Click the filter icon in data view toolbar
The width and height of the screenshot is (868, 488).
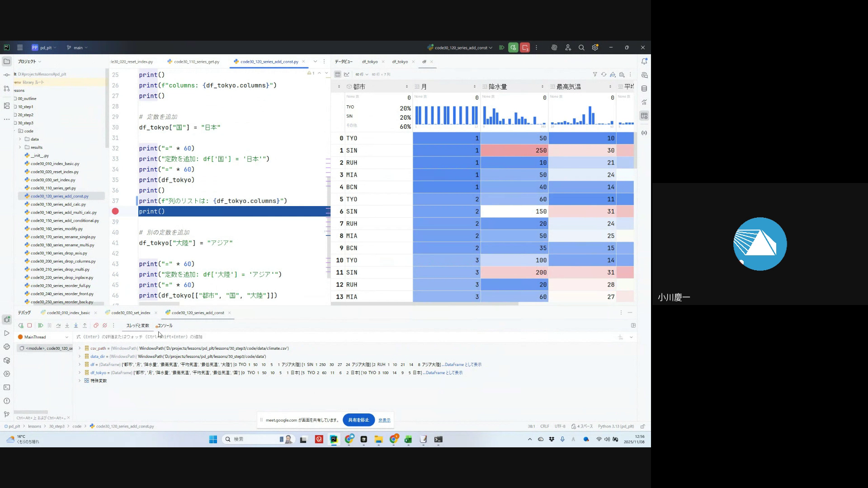point(595,74)
